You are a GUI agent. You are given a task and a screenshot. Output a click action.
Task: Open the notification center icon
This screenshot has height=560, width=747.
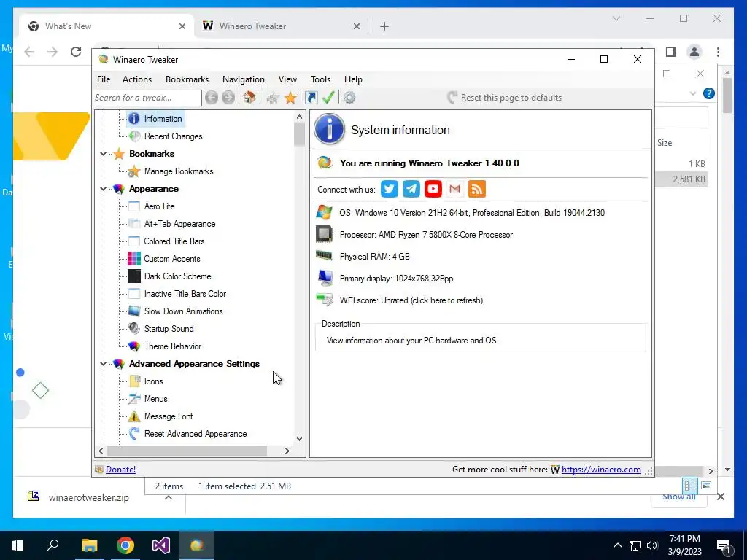[x=724, y=546]
